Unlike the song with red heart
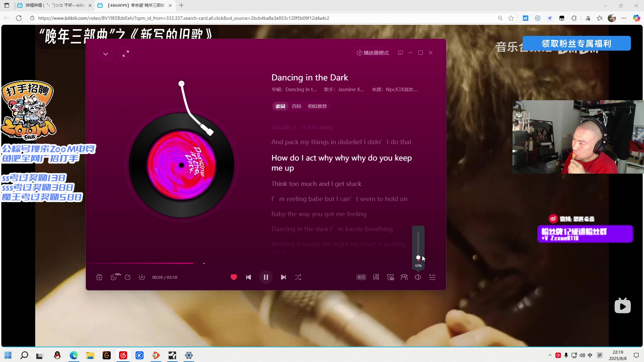The image size is (644, 362). 234,278
